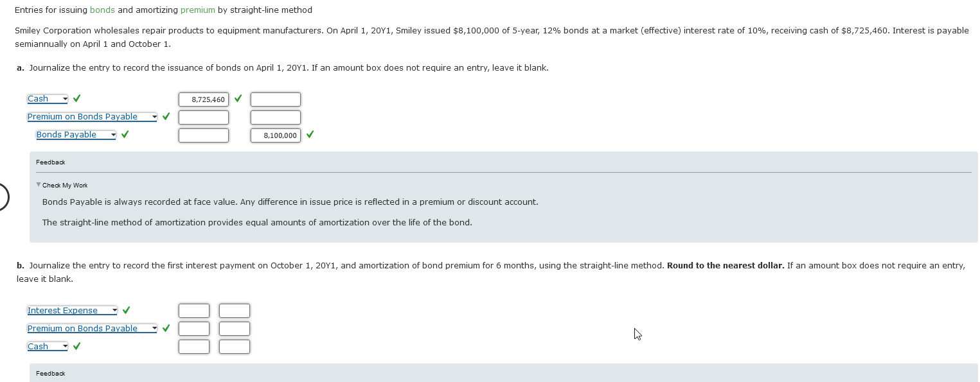The height and width of the screenshot is (382, 980).
Task: Click the premium link in the title
Action: (197, 10)
